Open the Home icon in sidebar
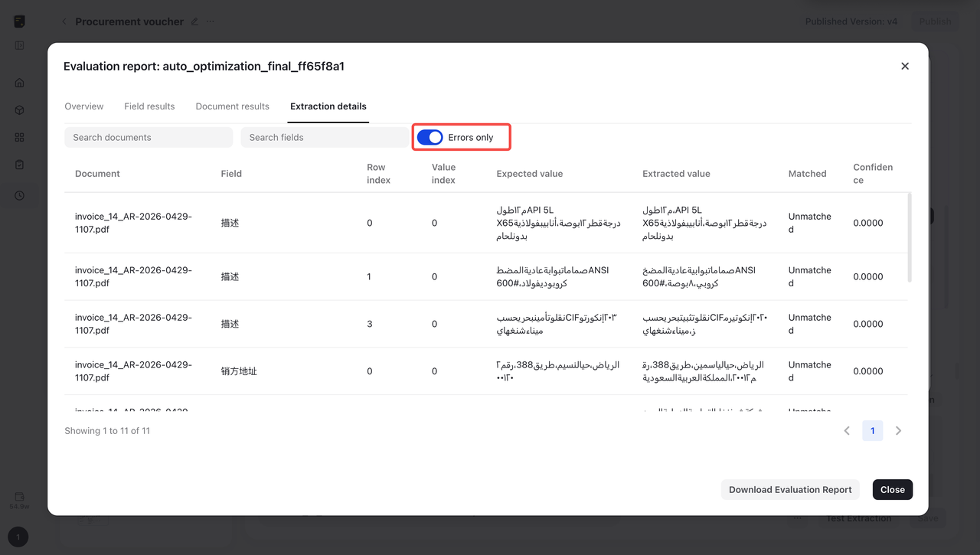 click(20, 83)
